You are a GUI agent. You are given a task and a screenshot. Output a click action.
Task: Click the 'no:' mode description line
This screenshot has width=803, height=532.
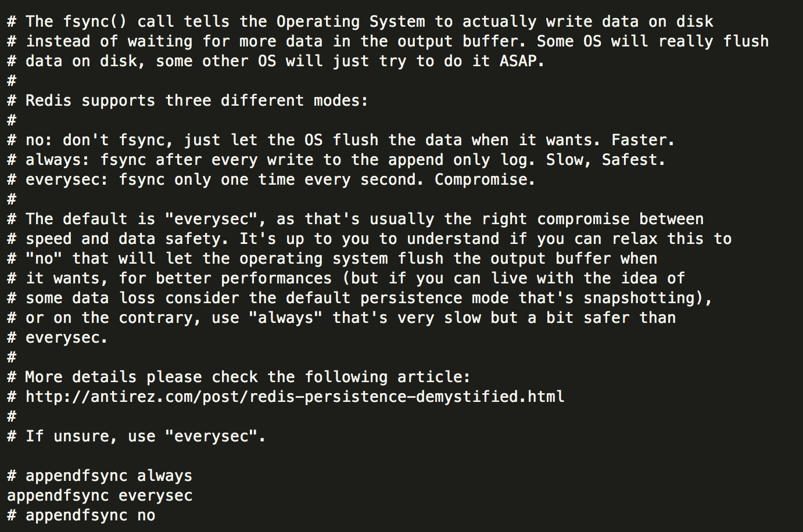coord(340,140)
